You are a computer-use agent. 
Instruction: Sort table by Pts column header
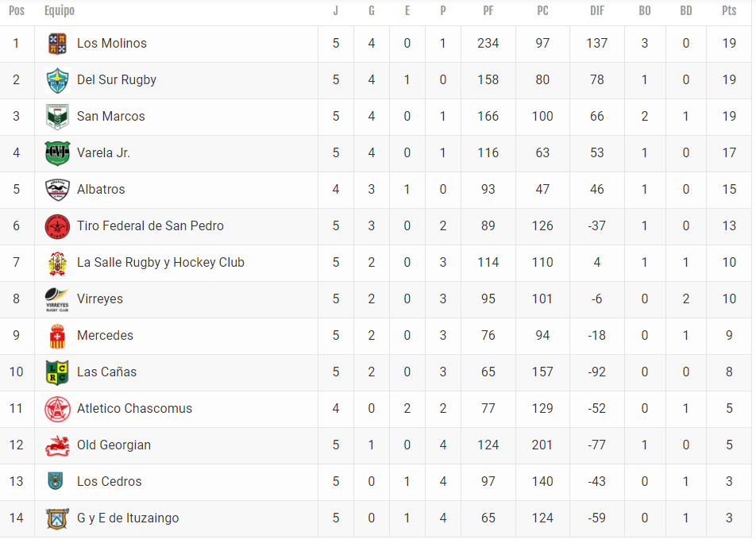pyautogui.click(x=729, y=10)
